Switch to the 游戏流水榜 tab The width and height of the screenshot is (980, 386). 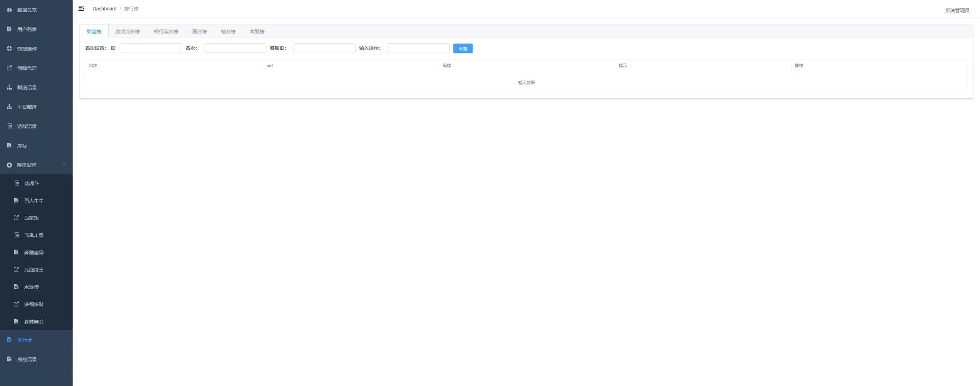coord(127,31)
